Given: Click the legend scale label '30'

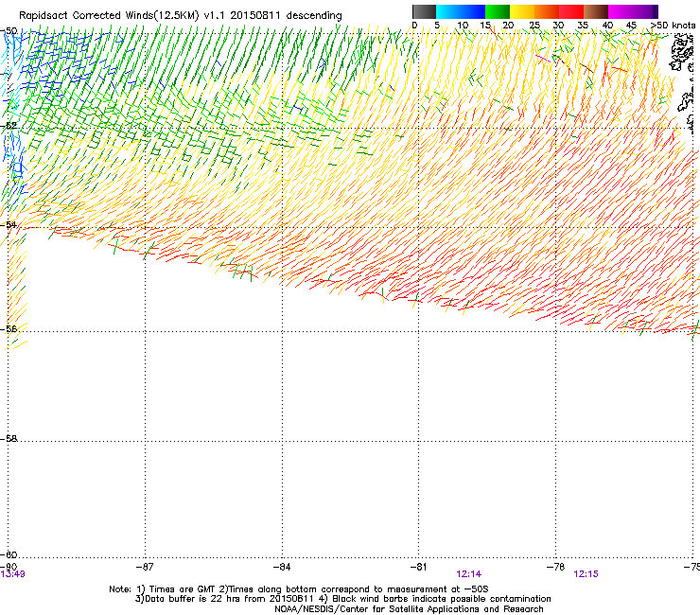Looking at the screenshot, I should [x=558, y=25].
